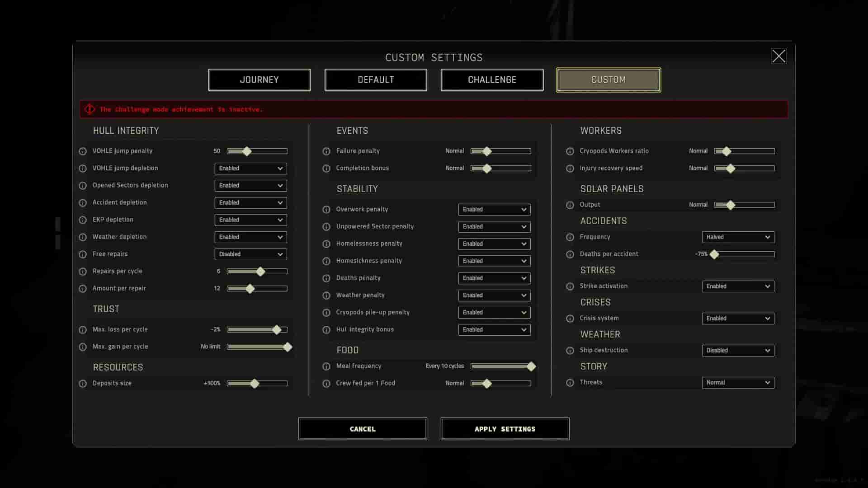The width and height of the screenshot is (868, 488).
Task: Expand the Threats dropdown
Action: pos(738,383)
